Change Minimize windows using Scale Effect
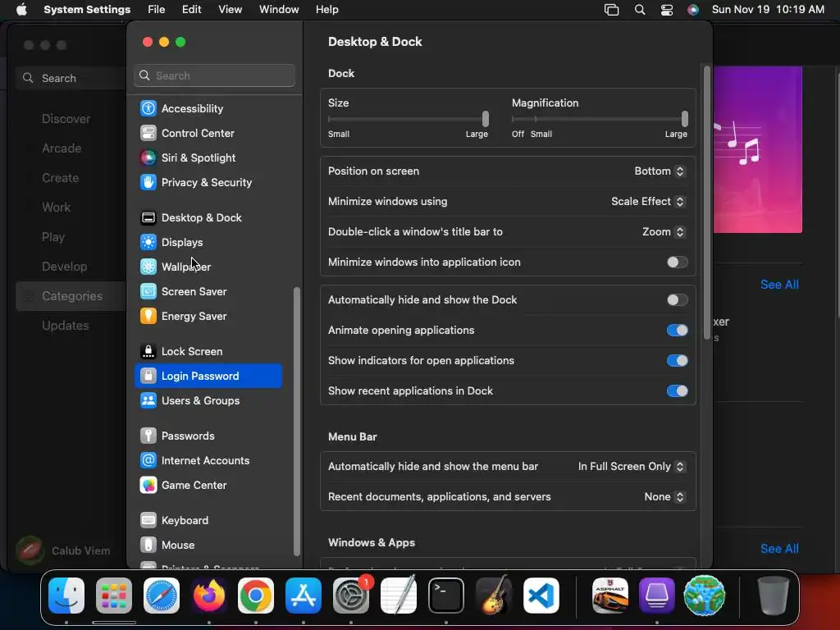Screen dimensions: 840x630 (648, 202)
